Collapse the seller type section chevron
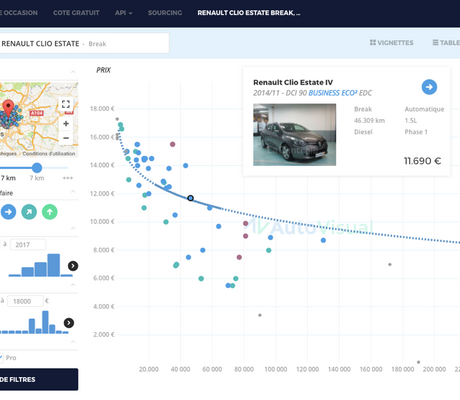This screenshot has height=400, width=460. tap(73, 342)
